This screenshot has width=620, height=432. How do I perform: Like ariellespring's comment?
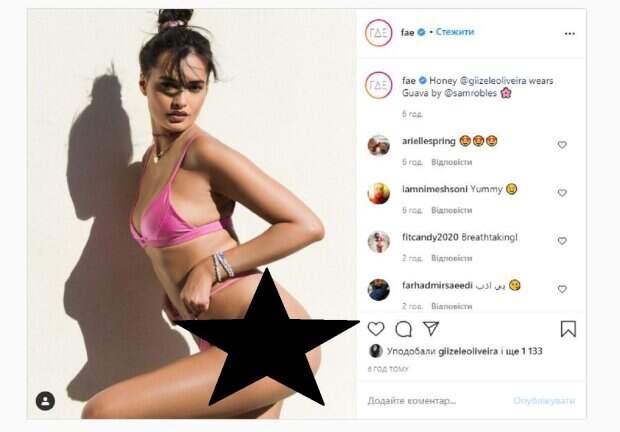point(562,145)
